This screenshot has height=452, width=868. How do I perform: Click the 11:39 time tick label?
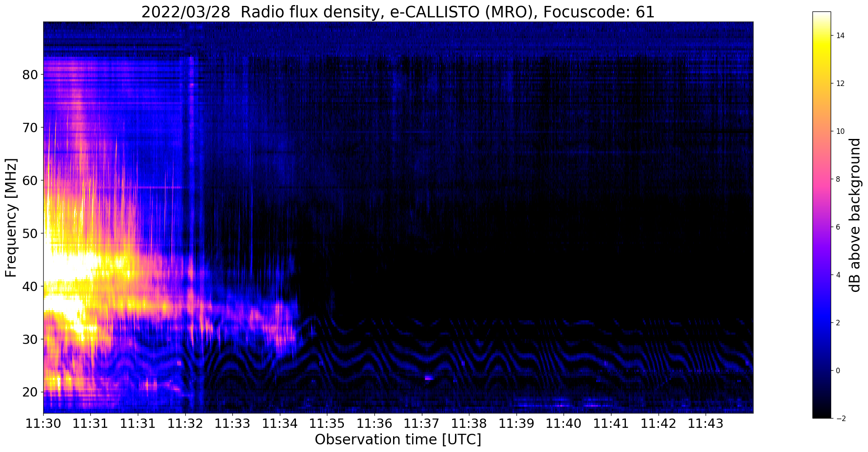516,423
